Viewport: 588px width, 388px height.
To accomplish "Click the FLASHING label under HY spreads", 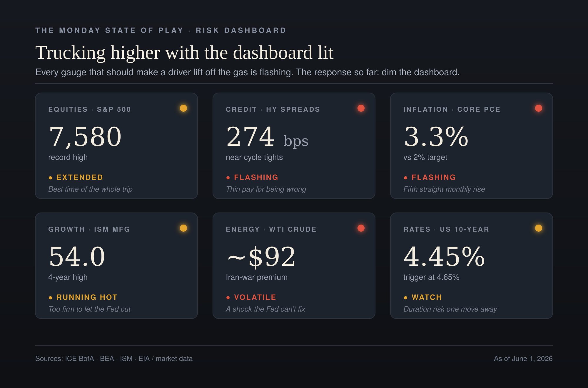I will point(256,177).
